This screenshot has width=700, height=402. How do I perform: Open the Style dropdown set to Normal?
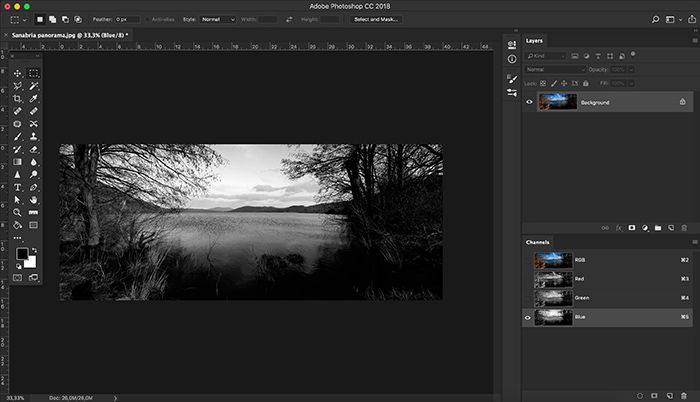coord(217,20)
